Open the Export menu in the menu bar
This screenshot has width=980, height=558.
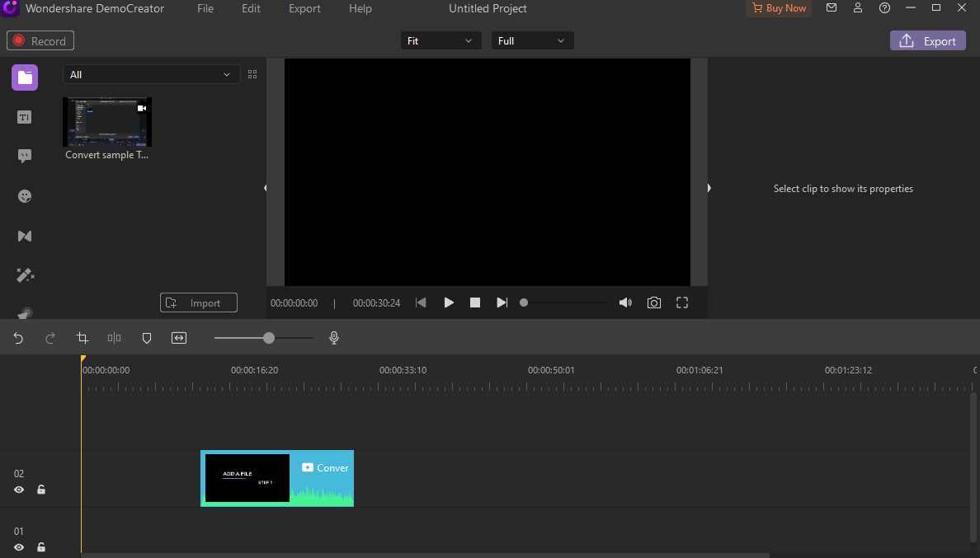[x=304, y=8]
